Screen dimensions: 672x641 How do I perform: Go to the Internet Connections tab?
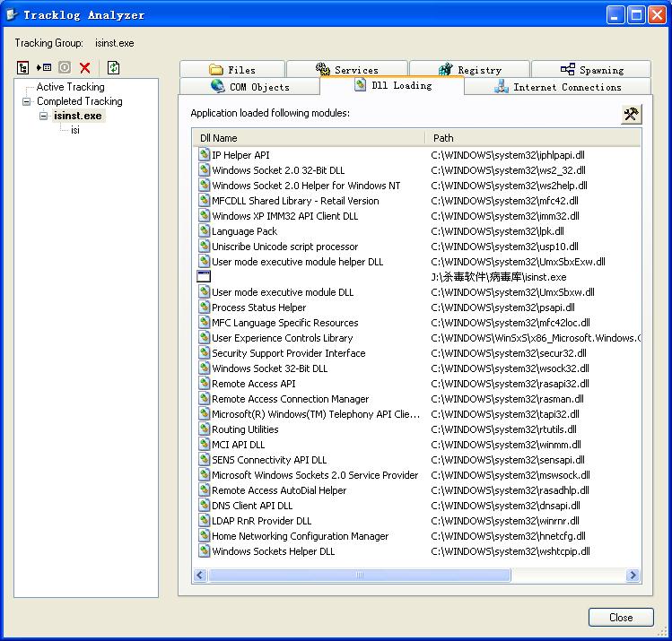(x=557, y=87)
